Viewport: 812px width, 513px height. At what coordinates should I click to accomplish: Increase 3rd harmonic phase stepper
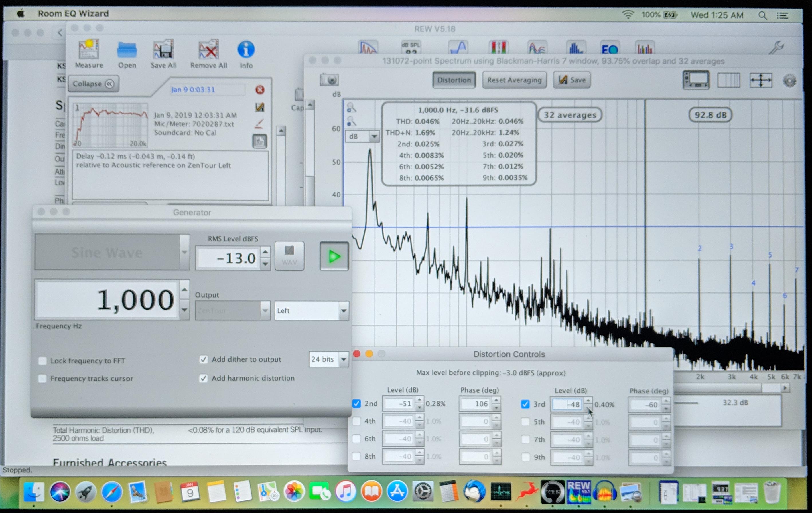[666, 401]
